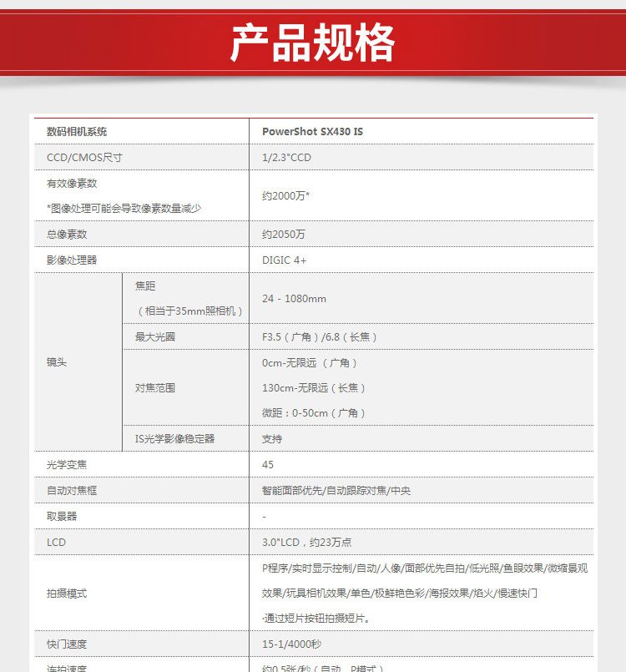Select the 支持 value
This screenshot has height=672, width=626.
pyautogui.click(x=271, y=439)
